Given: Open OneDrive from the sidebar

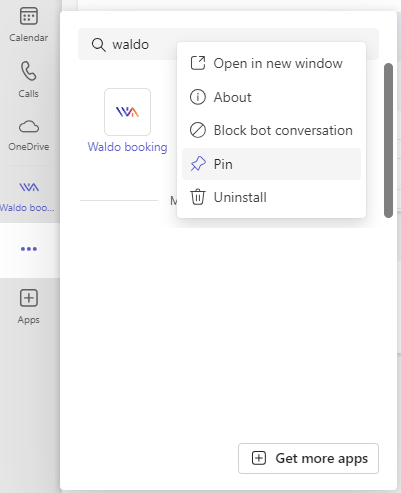Looking at the screenshot, I should point(29,135).
